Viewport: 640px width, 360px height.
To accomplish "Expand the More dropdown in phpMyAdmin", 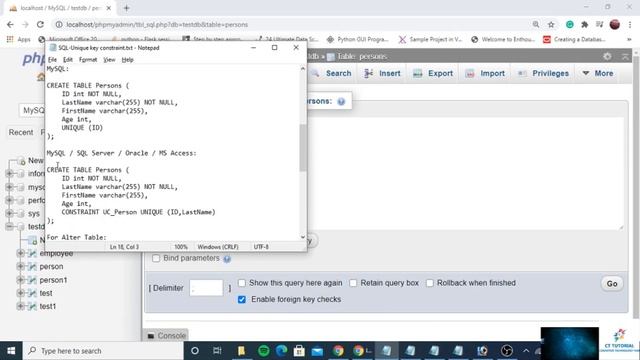I will coord(598,73).
